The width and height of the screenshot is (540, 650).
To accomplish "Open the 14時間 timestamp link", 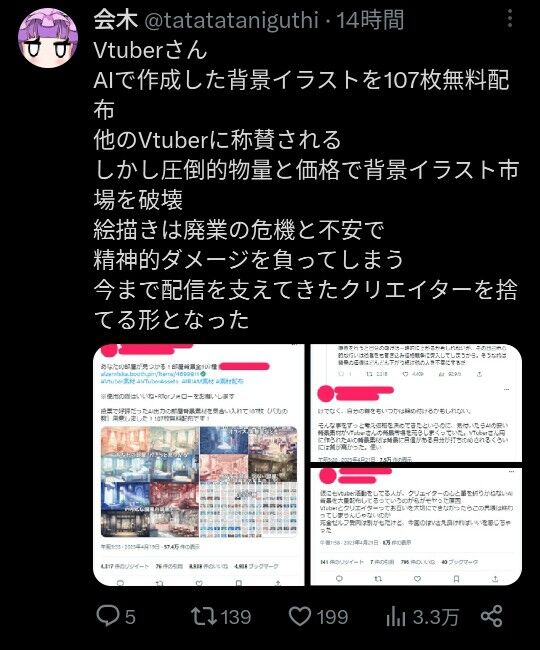I will click(x=370, y=20).
